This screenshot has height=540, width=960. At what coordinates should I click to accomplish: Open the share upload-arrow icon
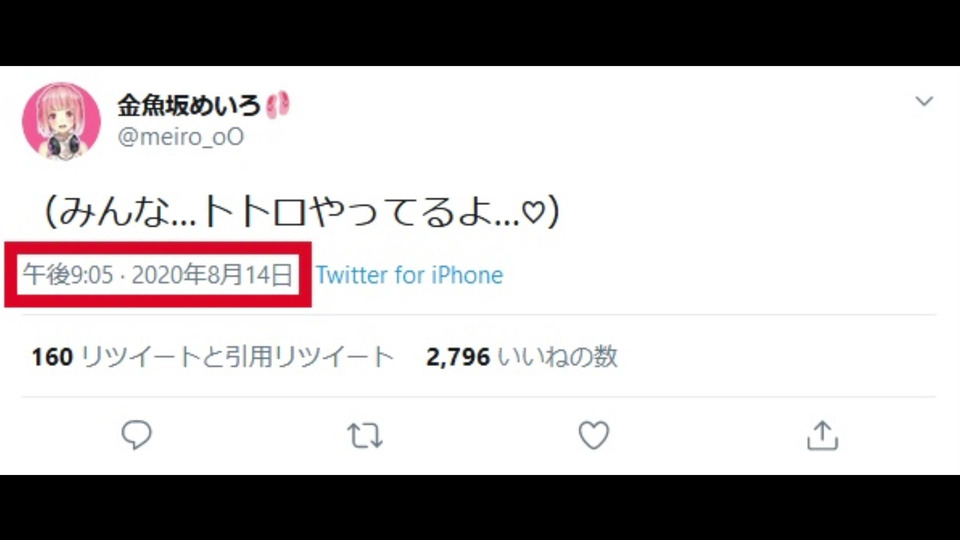tap(822, 435)
